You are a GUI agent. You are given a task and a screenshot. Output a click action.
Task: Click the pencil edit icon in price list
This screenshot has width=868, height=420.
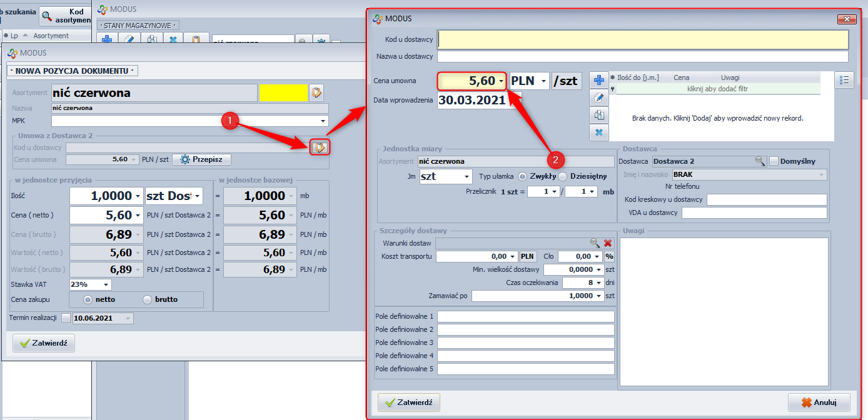[599, 97]
